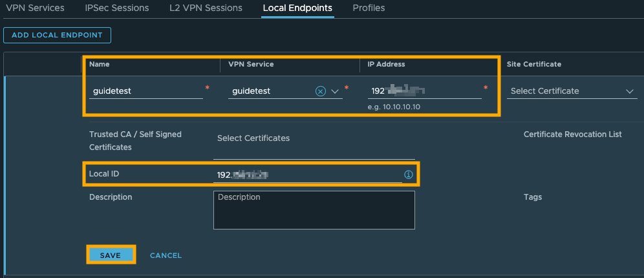Open the L2 VPN Sessions tab
The height and width of the screenshot is (278, 644).
206,8
